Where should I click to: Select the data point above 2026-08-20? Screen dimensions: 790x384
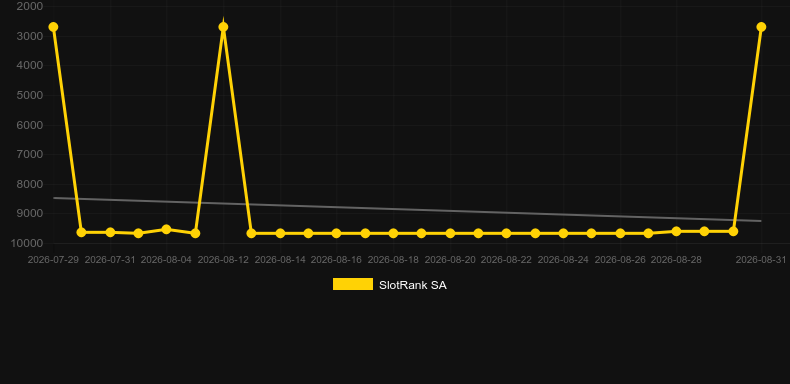pos(450,233)
